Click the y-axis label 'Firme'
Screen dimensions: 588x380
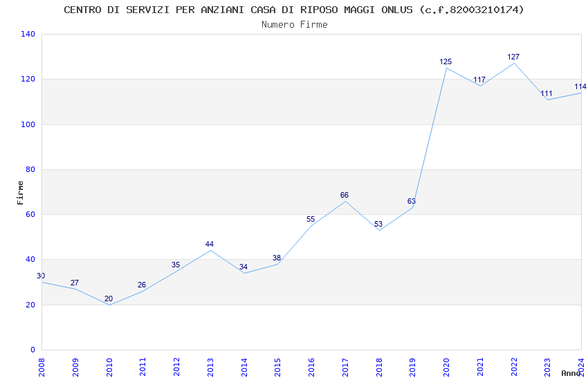[20, 193]
